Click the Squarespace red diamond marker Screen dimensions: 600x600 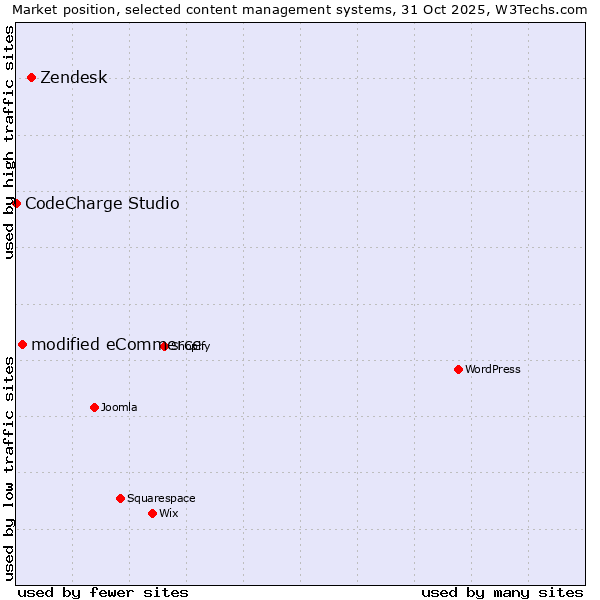[x=120, y=498]
